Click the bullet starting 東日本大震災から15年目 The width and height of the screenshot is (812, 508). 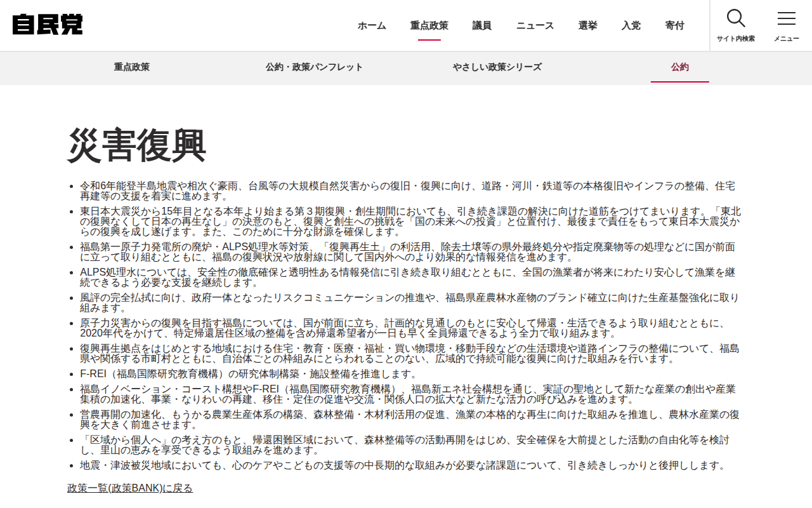point(410,222)
